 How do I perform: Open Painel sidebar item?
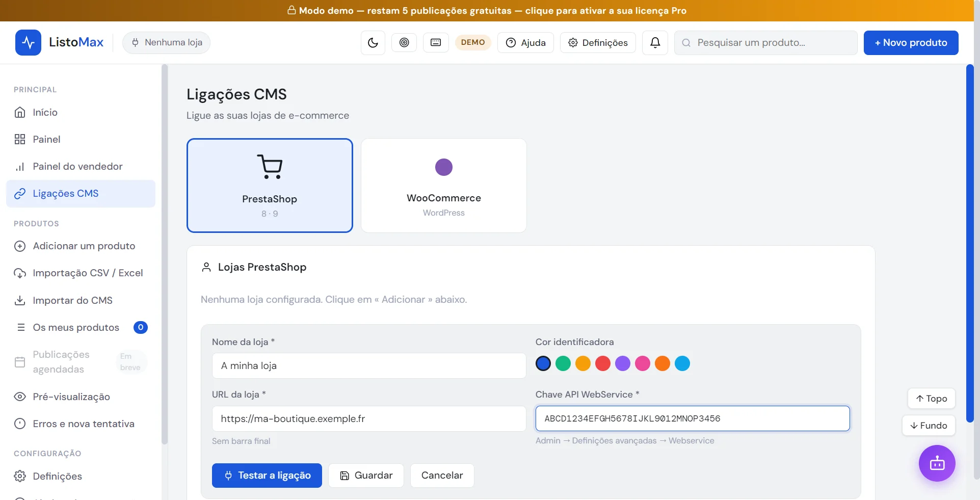(81, 139)
